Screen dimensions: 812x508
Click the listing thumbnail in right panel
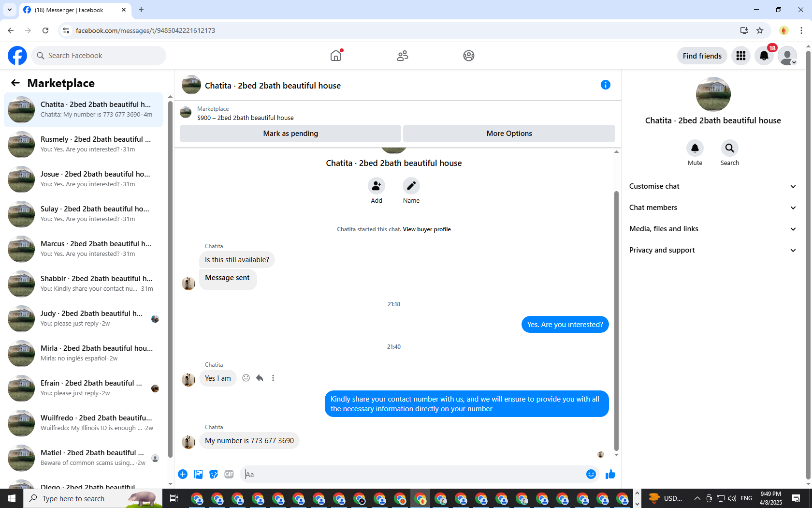tap(713, 94)
